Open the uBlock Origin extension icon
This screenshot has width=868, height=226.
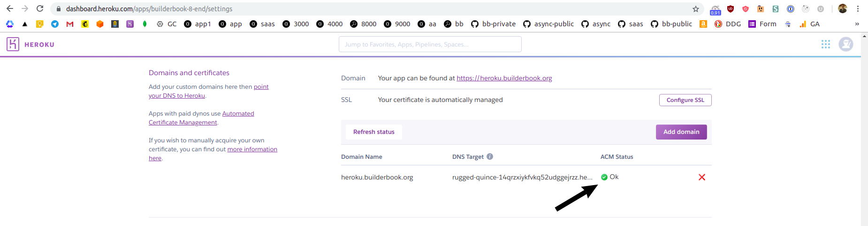pos(731,9)
